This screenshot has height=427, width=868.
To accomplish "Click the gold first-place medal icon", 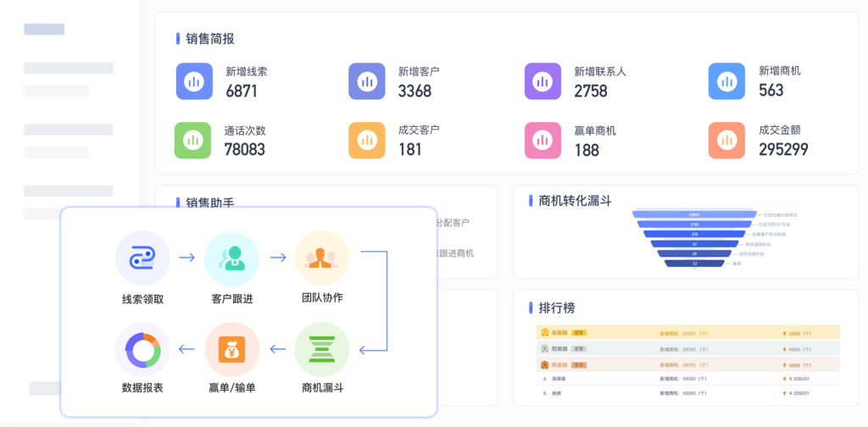I will [545, 332].
